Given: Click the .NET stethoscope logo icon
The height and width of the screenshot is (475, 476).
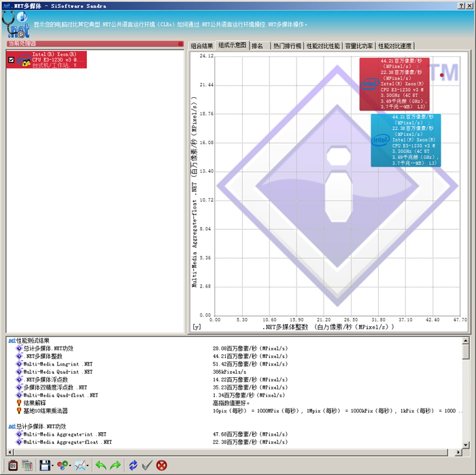Looking at the screenshot, I should click(x=16, y=25).
